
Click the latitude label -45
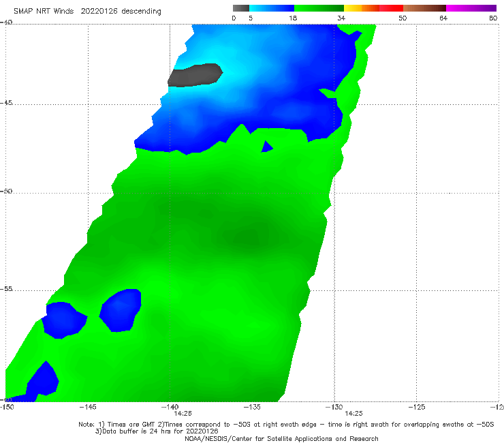[x=6, y=103]
